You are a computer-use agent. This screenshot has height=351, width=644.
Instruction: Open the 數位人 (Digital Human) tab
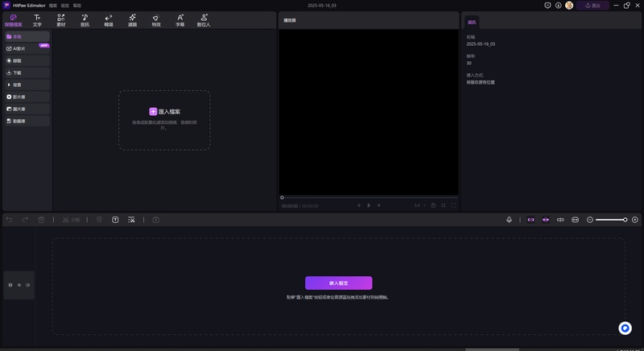pyautogui.click(x=204, y=20)
